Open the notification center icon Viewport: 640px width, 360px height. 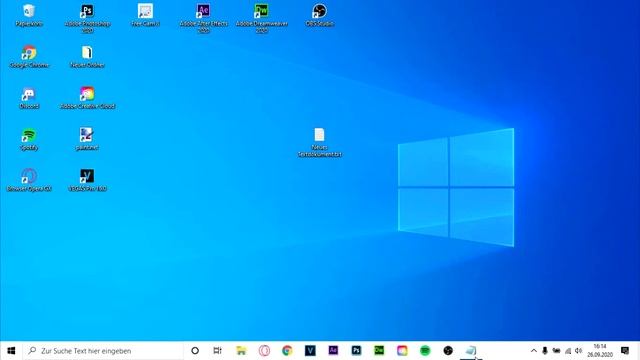(625, 351)
